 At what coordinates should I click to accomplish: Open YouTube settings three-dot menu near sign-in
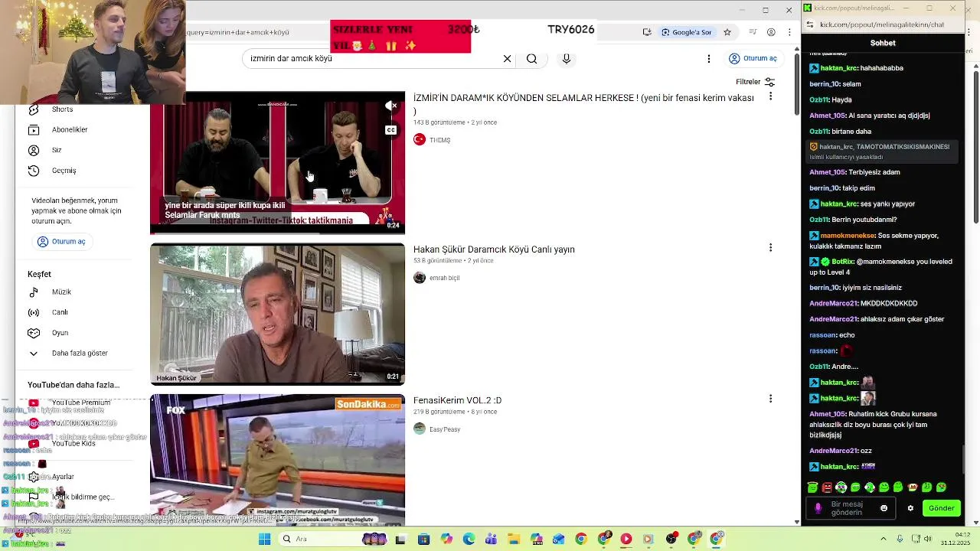[709, 59]
